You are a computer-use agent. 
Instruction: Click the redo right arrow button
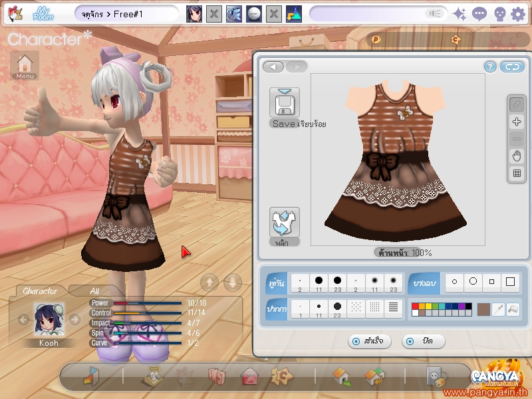click(x=297, y=66)
